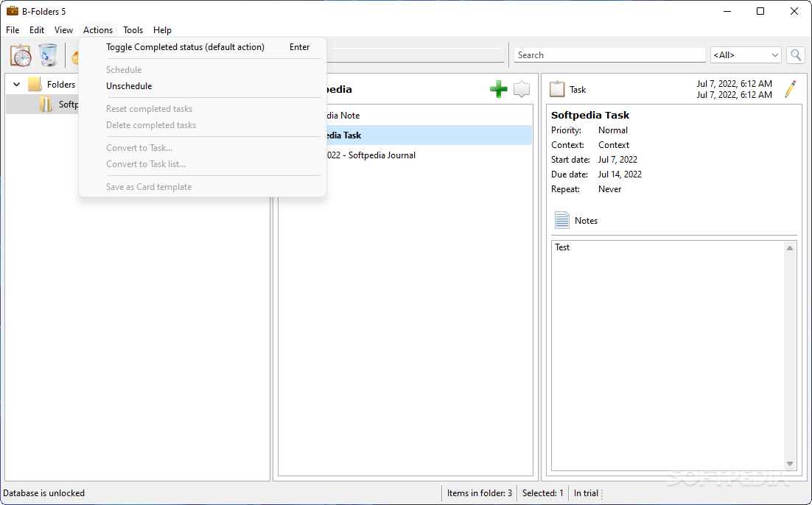Collapse the Folders tree node

pyautogui.click(x=16, y=85)
